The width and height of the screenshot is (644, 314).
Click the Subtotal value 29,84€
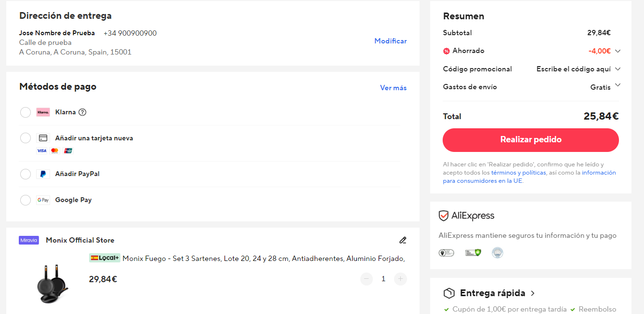tap(599, 33)
